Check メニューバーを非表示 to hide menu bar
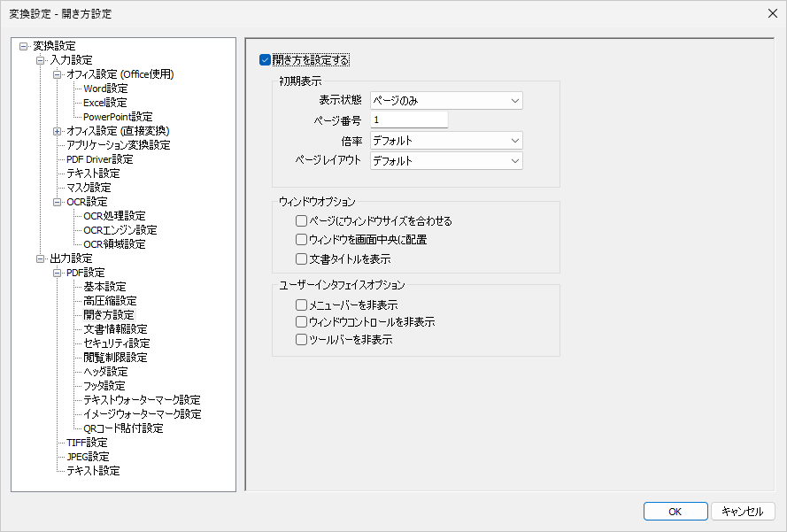Screen dimensions: 787x532 pos(301,305)
